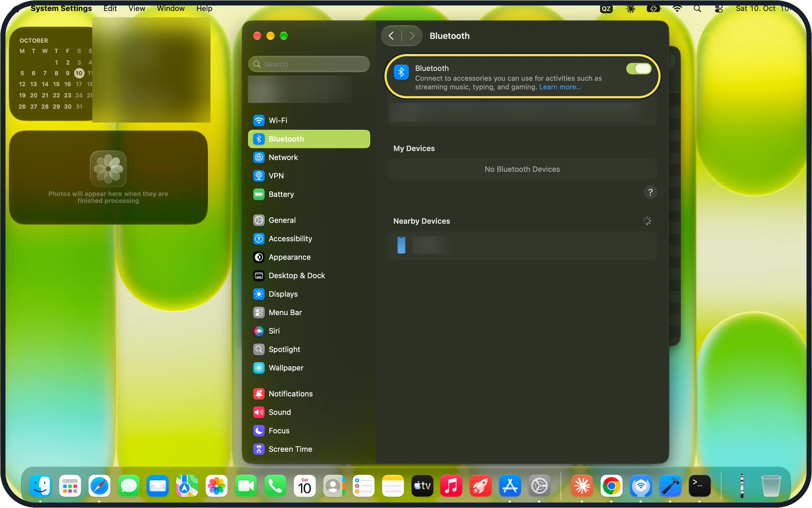The width and height of the screenshot is (812, 508).
Task: Click the red rocket app in Dock
Action: (x=480, y=486)
